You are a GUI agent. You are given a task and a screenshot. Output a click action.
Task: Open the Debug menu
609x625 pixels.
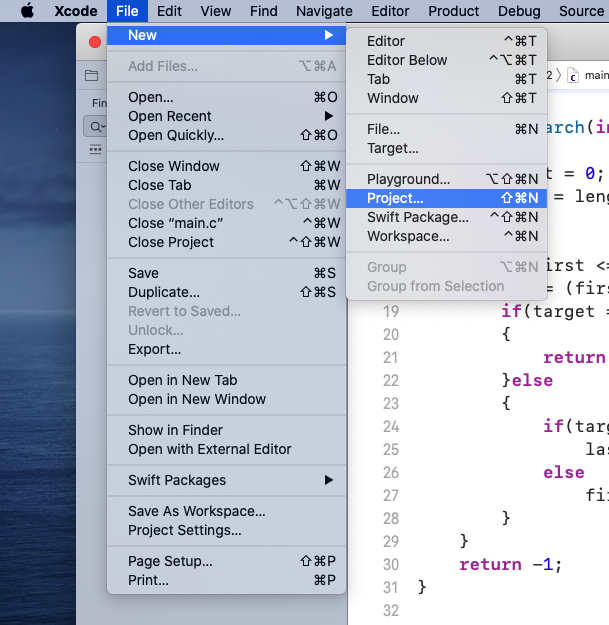(x=519, y=11)
